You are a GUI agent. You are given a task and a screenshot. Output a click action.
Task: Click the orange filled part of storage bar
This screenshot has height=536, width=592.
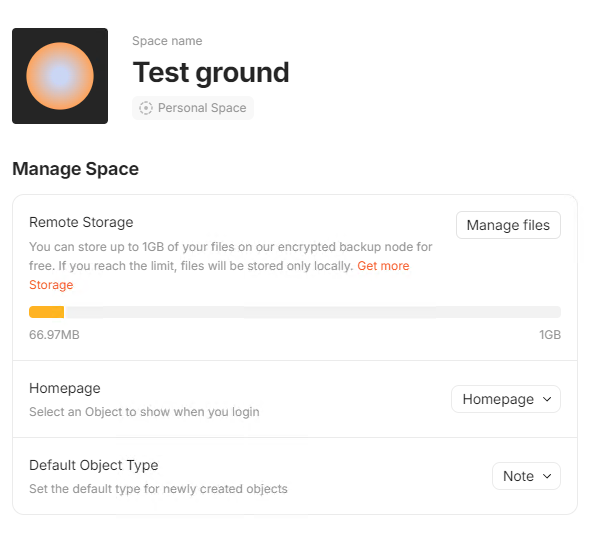click(46, 312)
